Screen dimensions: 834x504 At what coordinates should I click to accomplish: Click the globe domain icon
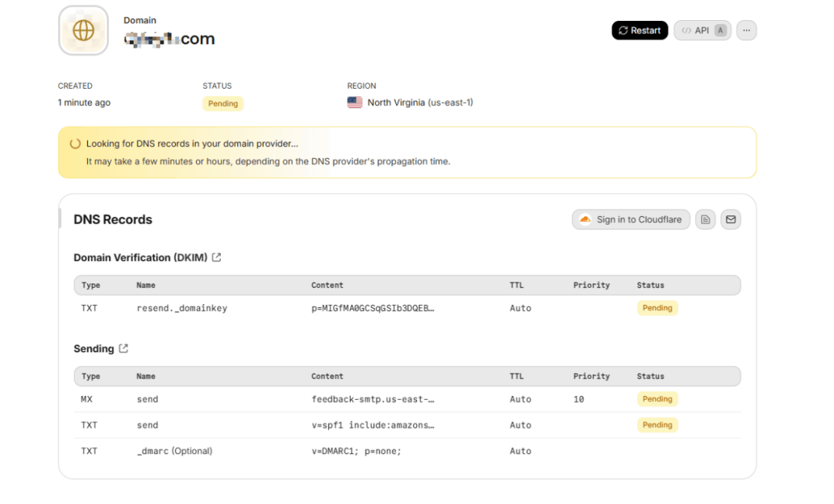83,30
